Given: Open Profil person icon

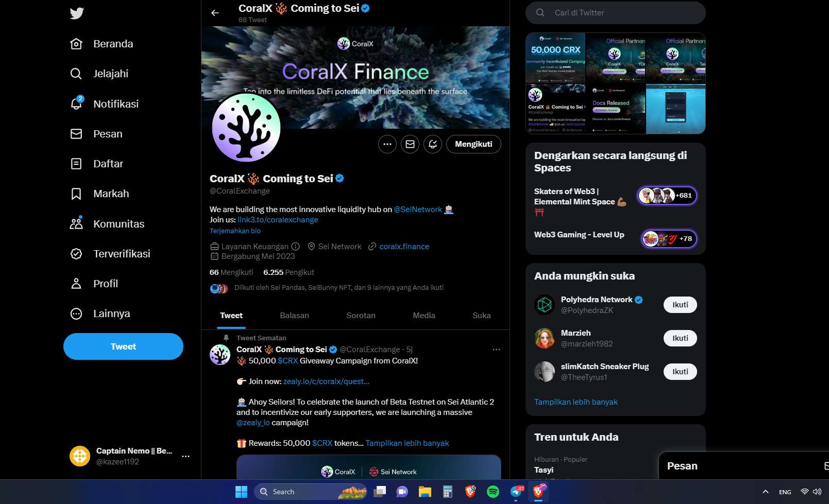Looking at the screenshot, I should coord(76,284).
